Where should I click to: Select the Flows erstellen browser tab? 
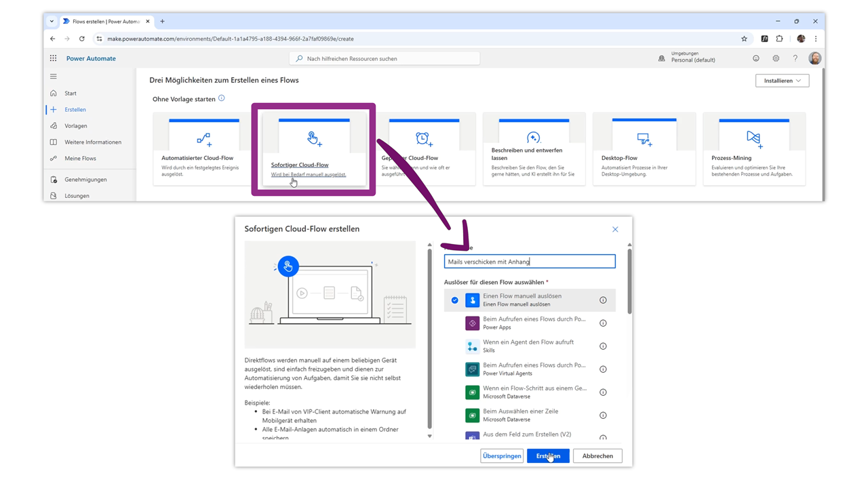[x=106, y=22]
